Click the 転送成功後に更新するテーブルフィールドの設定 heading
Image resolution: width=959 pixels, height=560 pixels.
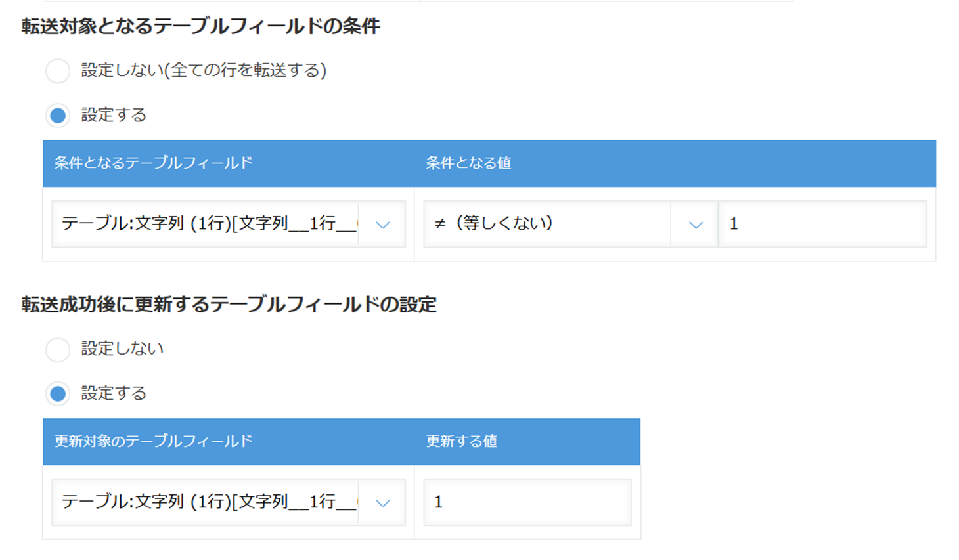click(x=229, y=305)
